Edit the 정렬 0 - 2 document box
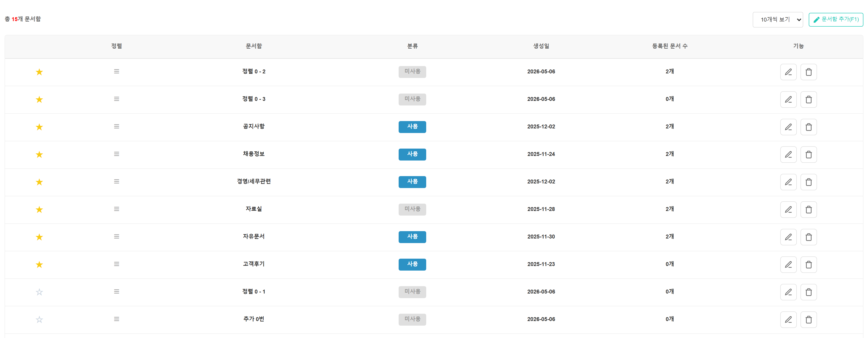 point(788,72)
